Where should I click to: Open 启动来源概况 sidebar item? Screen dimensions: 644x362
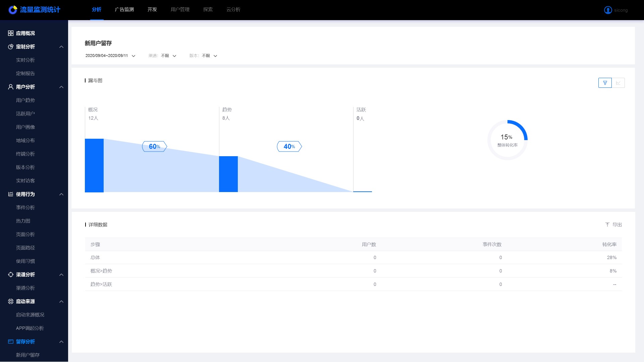tap(30, 315)
